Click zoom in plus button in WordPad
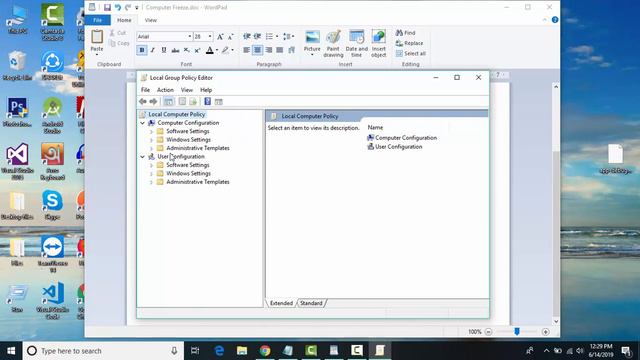This screenshot has width=640, height=360. point(545,332)
